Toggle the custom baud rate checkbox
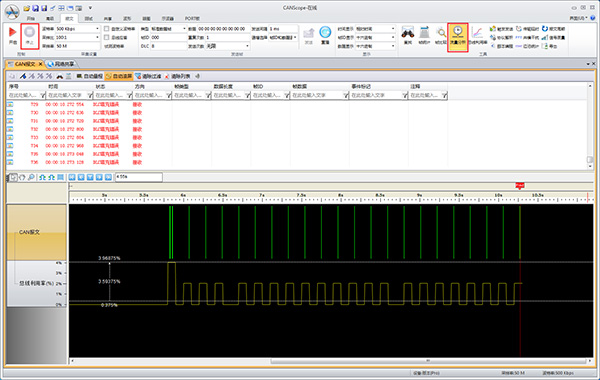Image resolution: width=600 pixels, height=380 pixels. coord(107,29)
